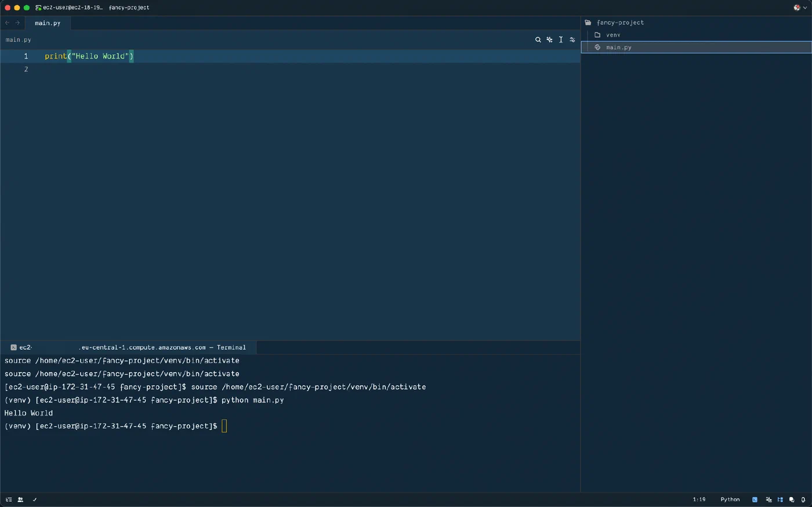Switch to main.py editor tab
The height and width of the screenshot is (507, 812).
[x=48, y=23]
